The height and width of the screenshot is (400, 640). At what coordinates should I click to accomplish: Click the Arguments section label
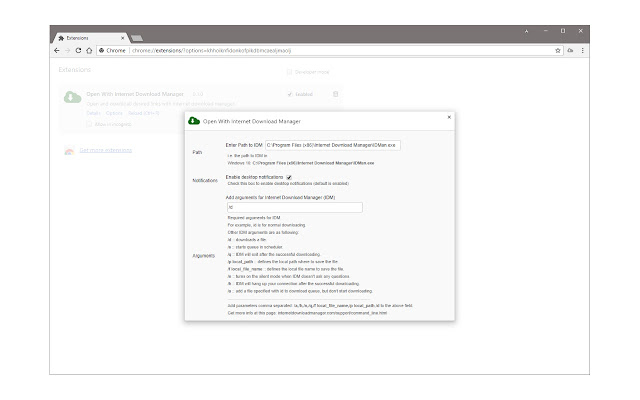[x=203, y=256]
